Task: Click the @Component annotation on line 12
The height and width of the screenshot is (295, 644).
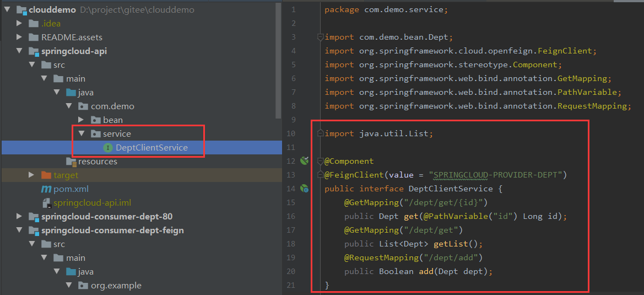Action: coord(349,161)
